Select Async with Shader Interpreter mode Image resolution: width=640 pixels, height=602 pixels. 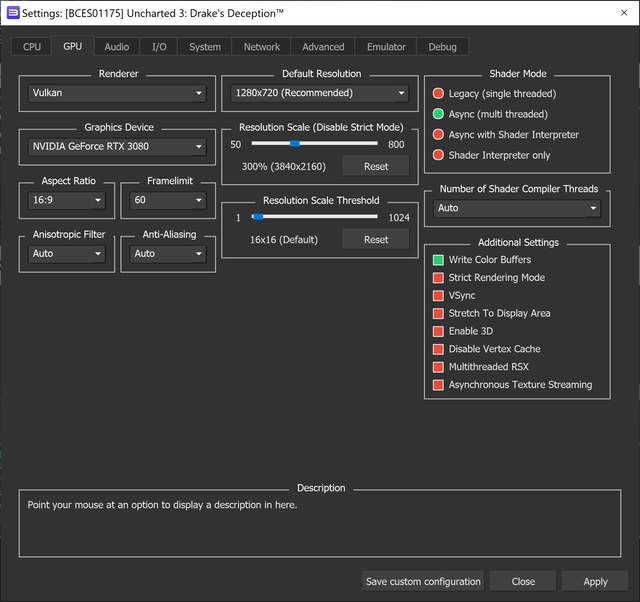pyautogui.click(x=506, y=134)
